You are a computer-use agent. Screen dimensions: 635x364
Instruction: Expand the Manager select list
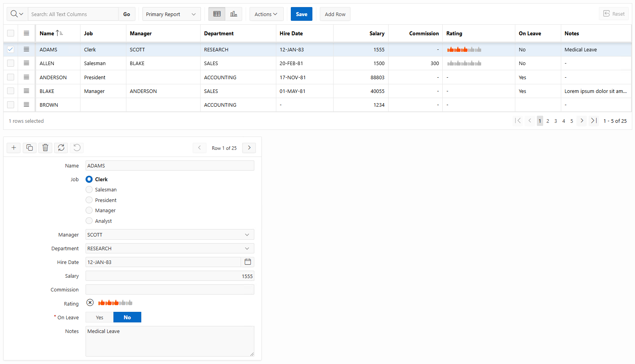tap(170, 235)
